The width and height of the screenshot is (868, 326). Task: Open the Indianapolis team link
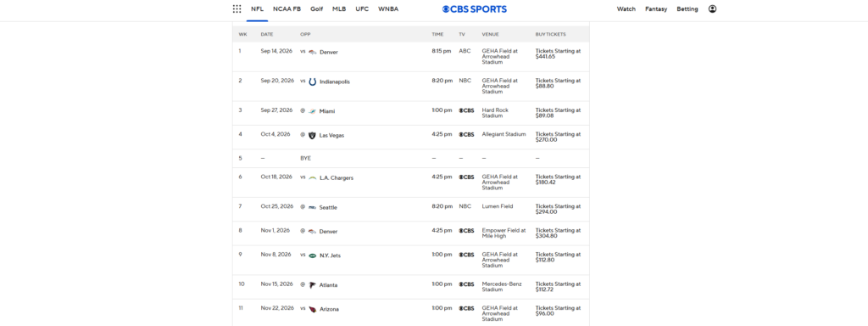click(335, 81)
